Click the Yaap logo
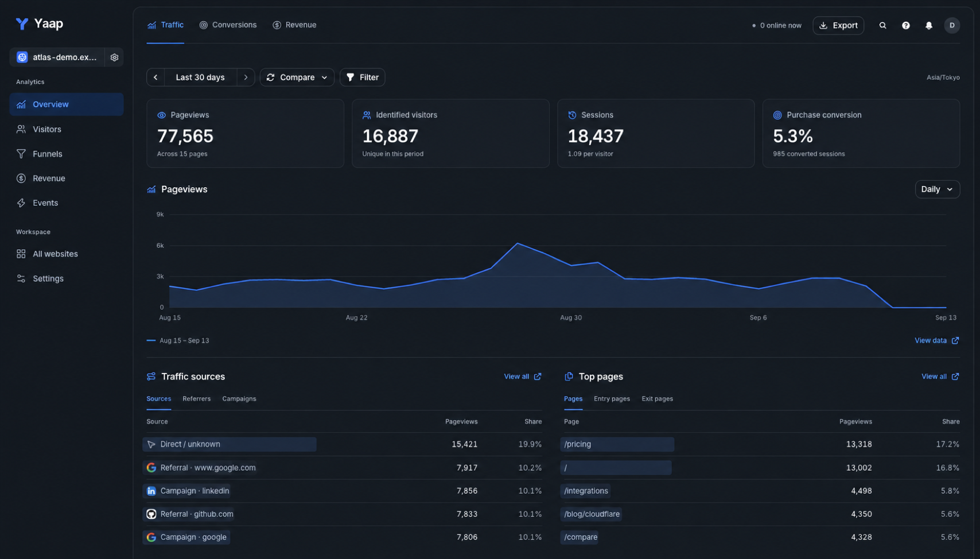The width and height of the screenshot is (980, 559). pyautogui.click(x=39, y=24)
